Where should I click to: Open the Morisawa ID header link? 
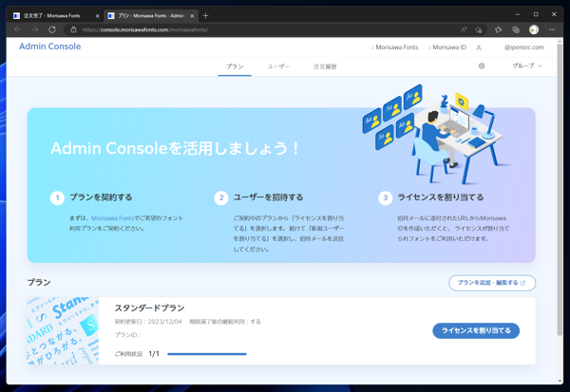447,47
